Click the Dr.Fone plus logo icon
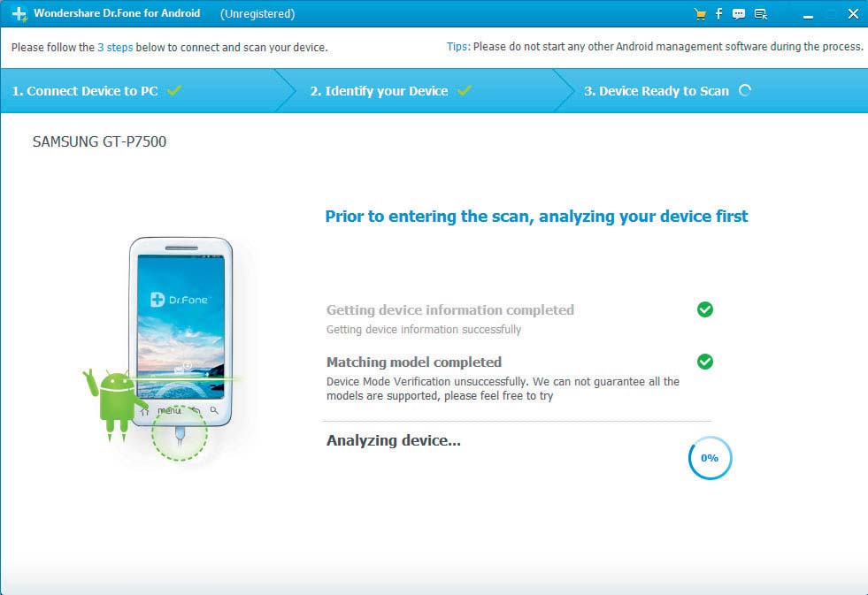The image size is (868, 595). [x=19, y=14]
